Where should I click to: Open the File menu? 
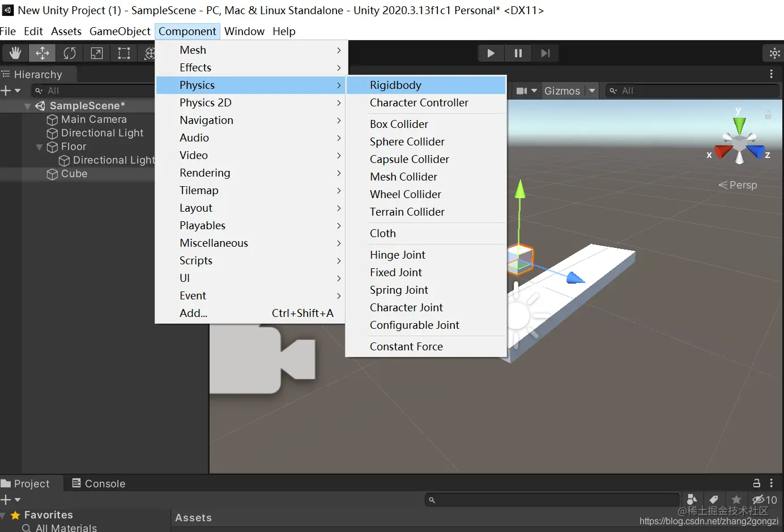coord(8,31)
